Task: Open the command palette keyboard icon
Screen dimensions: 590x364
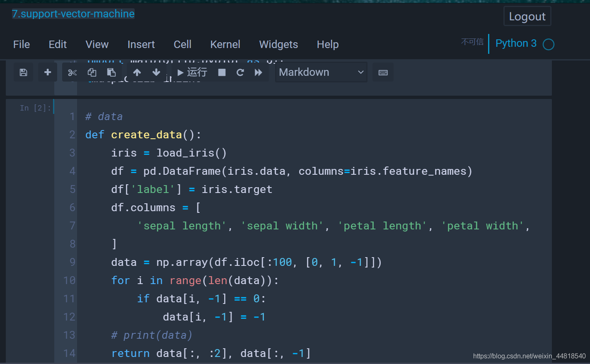Action: pos(383,72)
